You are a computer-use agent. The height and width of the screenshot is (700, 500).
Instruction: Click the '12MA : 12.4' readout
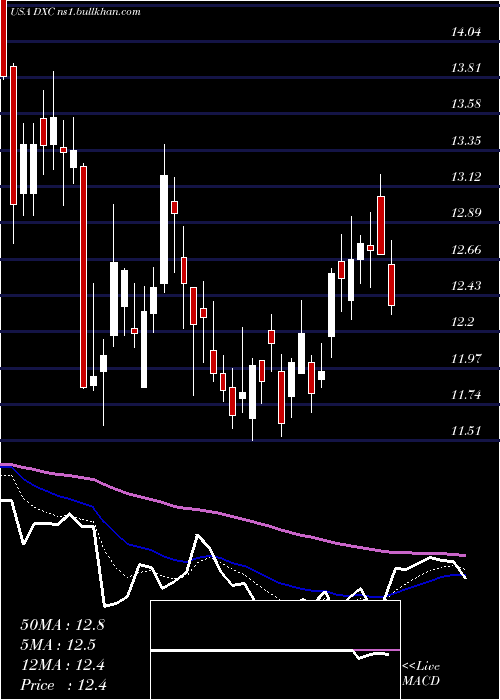tap(62, 665)
